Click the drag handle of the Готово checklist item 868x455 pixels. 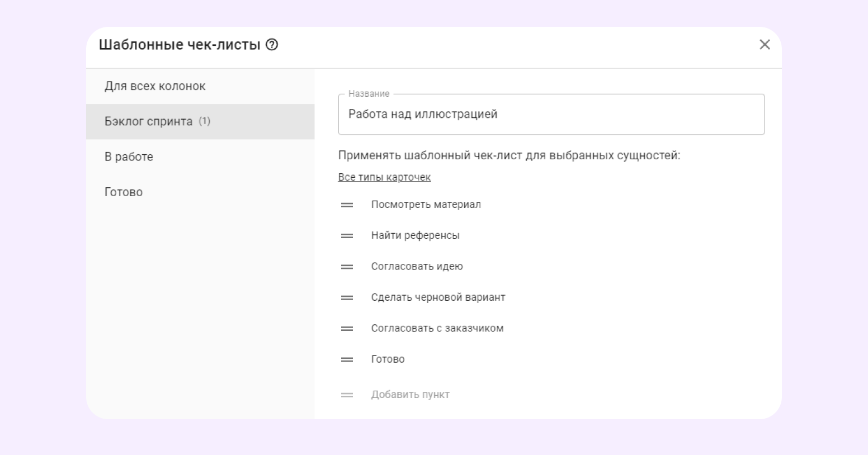(x=347, y=359)
